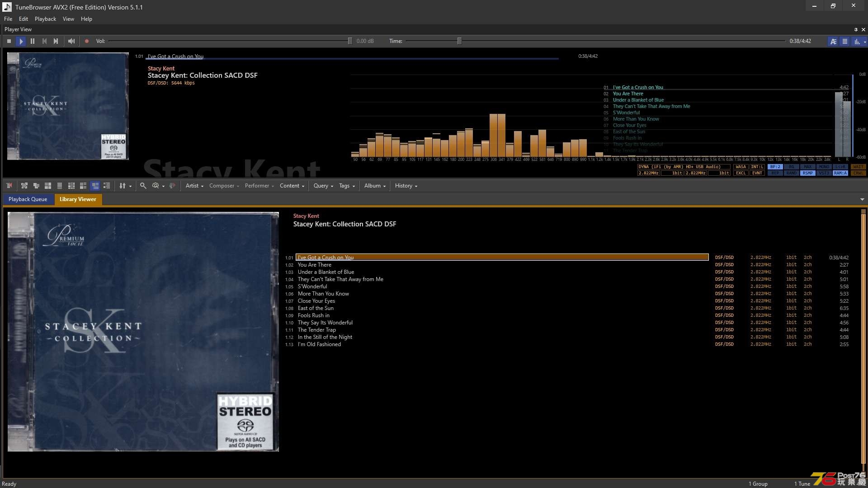The width and height of the screenshot is (868, 488).
Task: Select the cover-with-list view icon
Action: click(83, 186)
